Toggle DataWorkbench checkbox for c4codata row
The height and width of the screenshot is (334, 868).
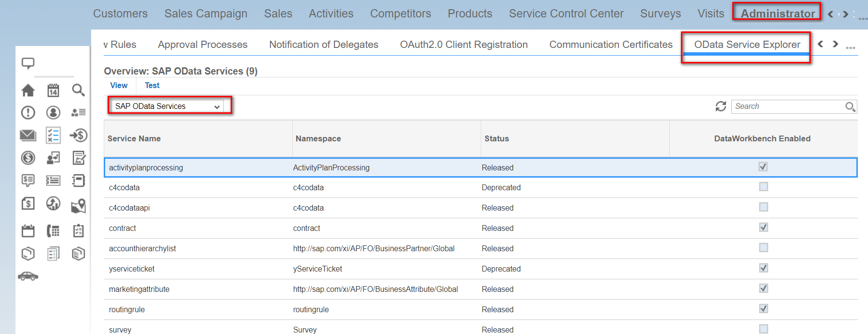(x=763, y=187)
